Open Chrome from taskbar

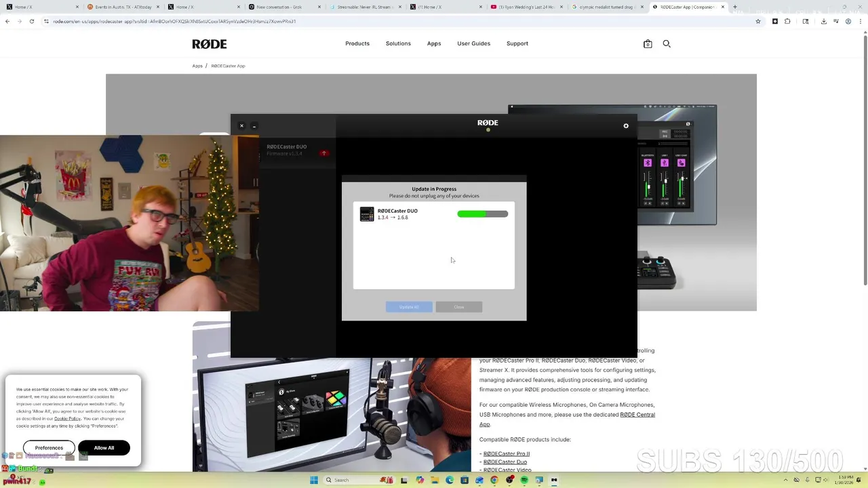(x=494, y=480)
